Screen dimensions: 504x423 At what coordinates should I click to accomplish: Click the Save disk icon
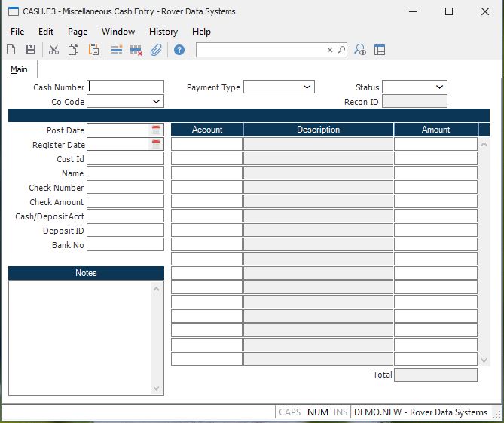point(31,50)
